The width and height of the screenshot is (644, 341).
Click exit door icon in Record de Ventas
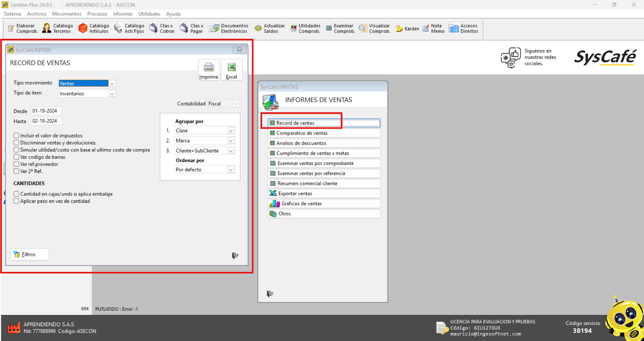coord(235,256)
